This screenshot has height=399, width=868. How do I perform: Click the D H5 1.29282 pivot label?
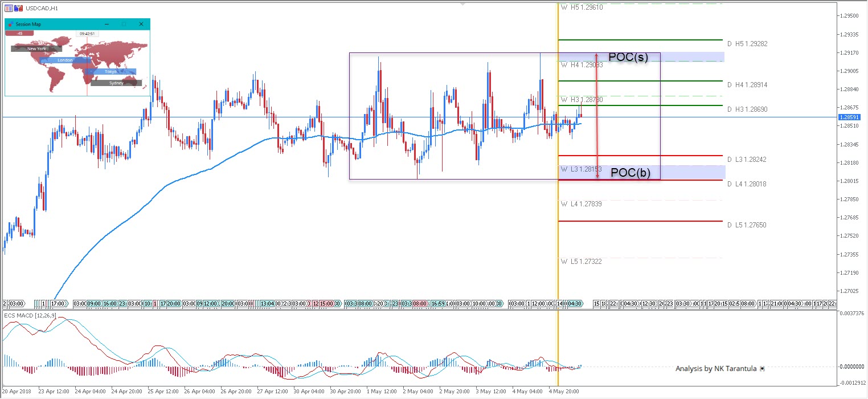click(x=747, y=44)
